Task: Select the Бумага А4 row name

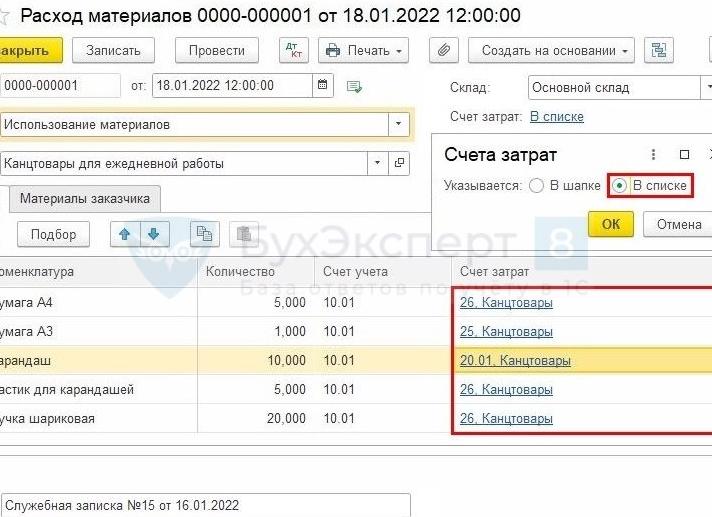Action: [x=26, y=302]
